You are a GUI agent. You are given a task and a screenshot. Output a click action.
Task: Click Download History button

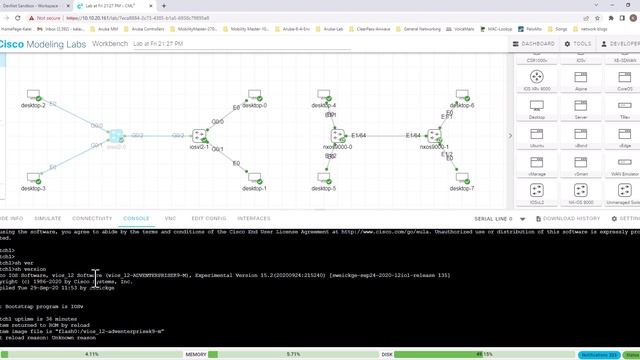click(568, 219)
